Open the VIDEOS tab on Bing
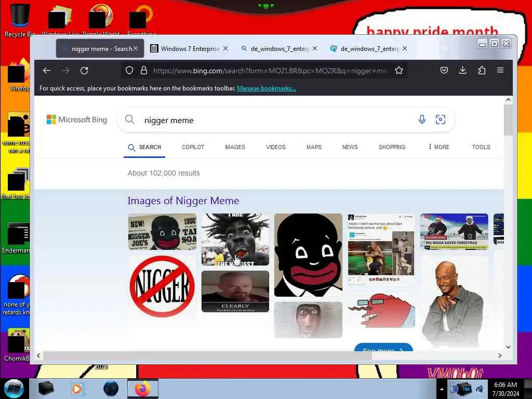532x399 pixels. pos(275,147)
